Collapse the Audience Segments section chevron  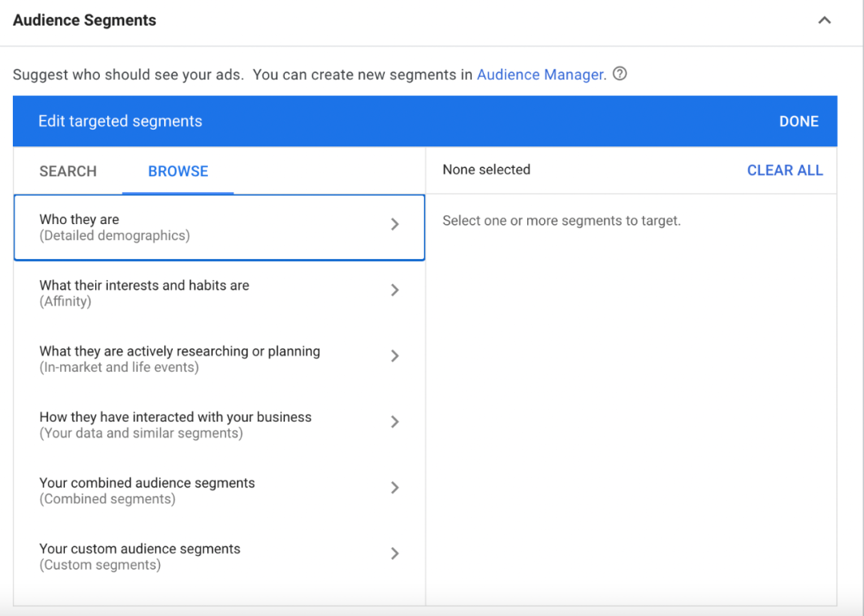click(824, 21)
